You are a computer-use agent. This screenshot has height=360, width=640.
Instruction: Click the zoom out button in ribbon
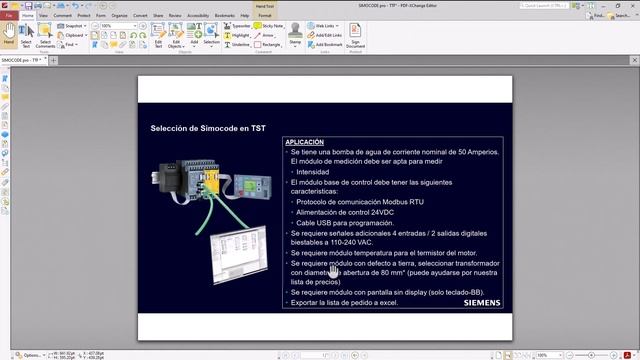click(95, 26)
